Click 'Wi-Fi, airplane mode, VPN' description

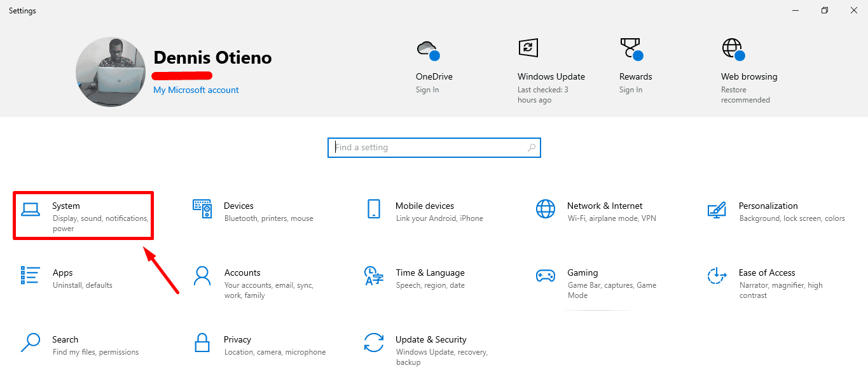coord(612,218)
